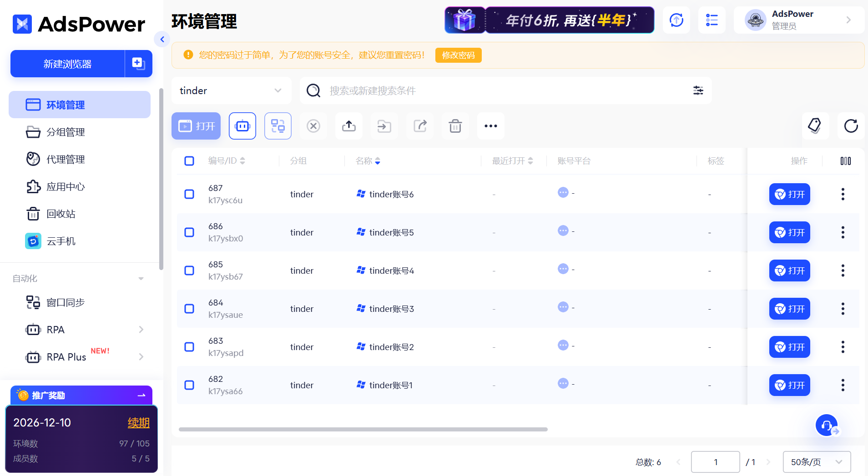Viewport: 868px width, 476px height.
Task: Click 续期 renewal link in promo panel
Action: [138, 422]
